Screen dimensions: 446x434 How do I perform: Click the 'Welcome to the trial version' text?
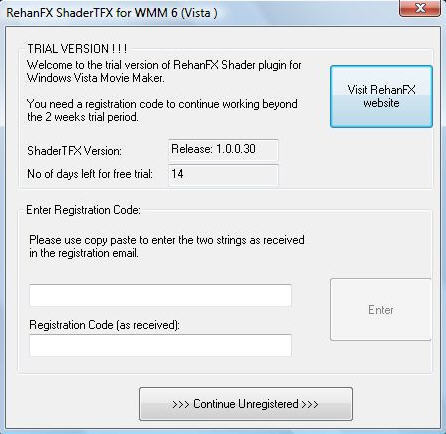tap(164, 71)
